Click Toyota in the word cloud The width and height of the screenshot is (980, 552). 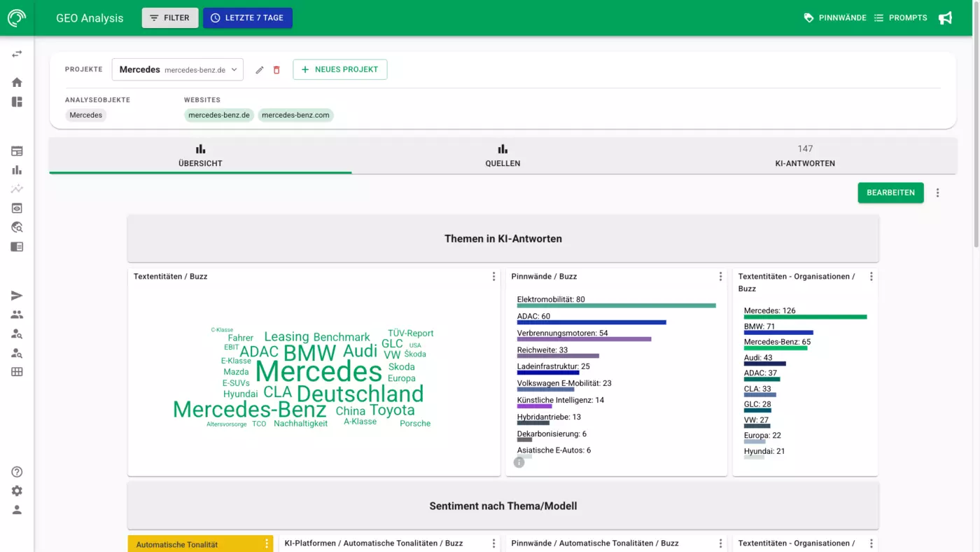tap(392, 410)
